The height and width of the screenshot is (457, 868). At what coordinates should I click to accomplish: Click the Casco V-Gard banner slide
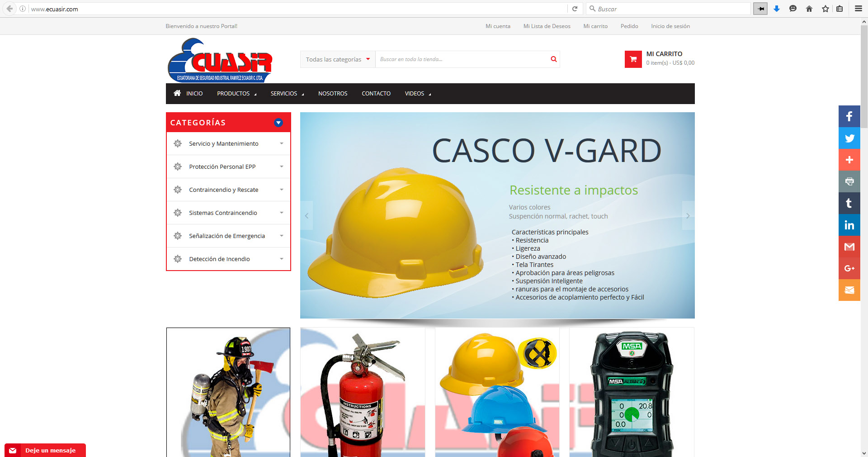click(497, 215)
